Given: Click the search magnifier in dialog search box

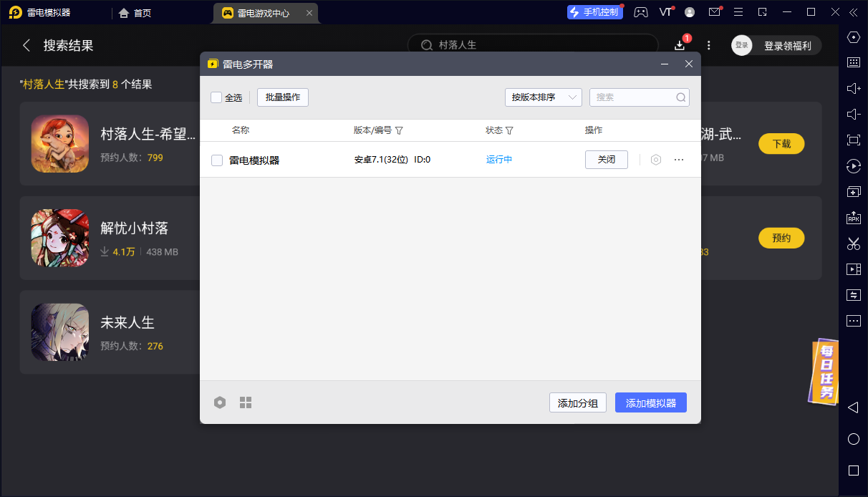Looking at the screenshot, I should [x=680, y=97].
